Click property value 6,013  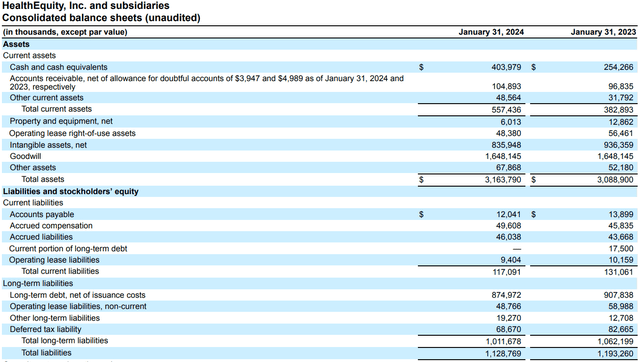[511, 122]
